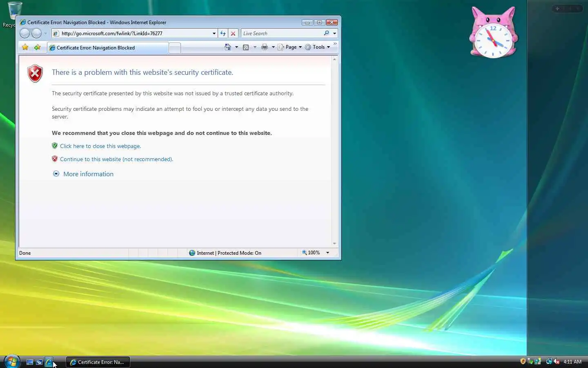Click the sidebar add gadget plus button

tap(557, 8)
